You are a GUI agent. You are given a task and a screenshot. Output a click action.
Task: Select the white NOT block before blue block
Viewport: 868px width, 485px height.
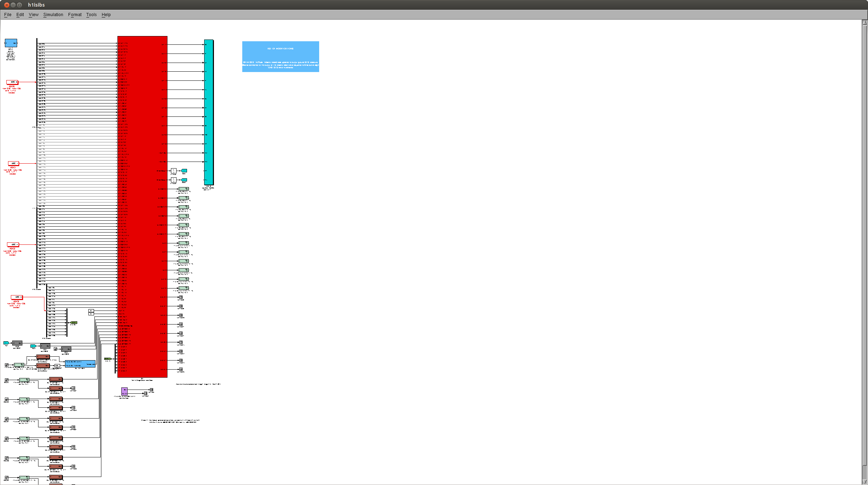(57, 365)
